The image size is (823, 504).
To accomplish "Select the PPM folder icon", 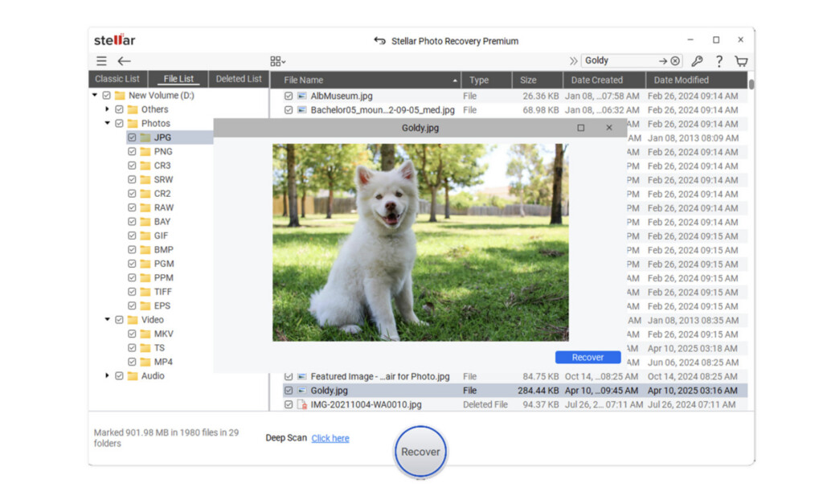I will [145, 277].
